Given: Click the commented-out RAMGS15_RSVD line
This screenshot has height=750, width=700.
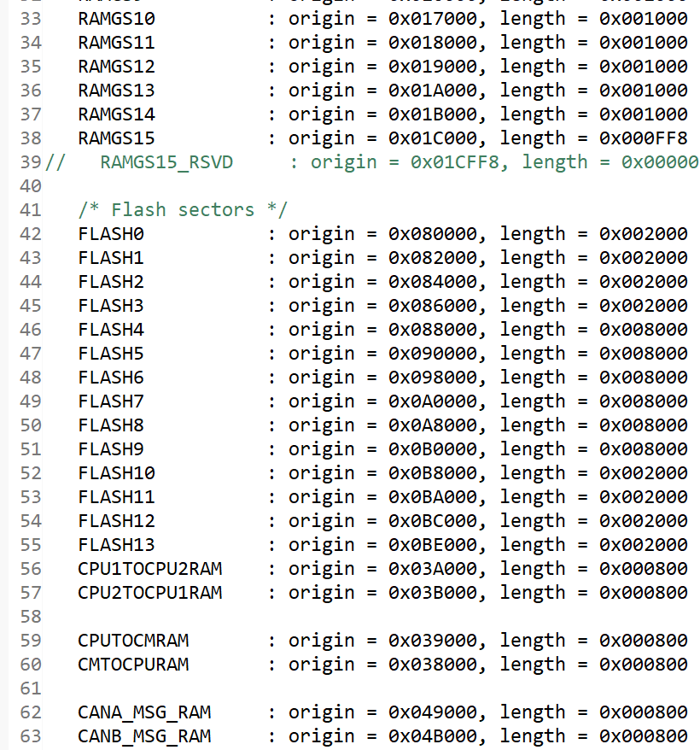Looking at the screenshot, I should point(166,161).
